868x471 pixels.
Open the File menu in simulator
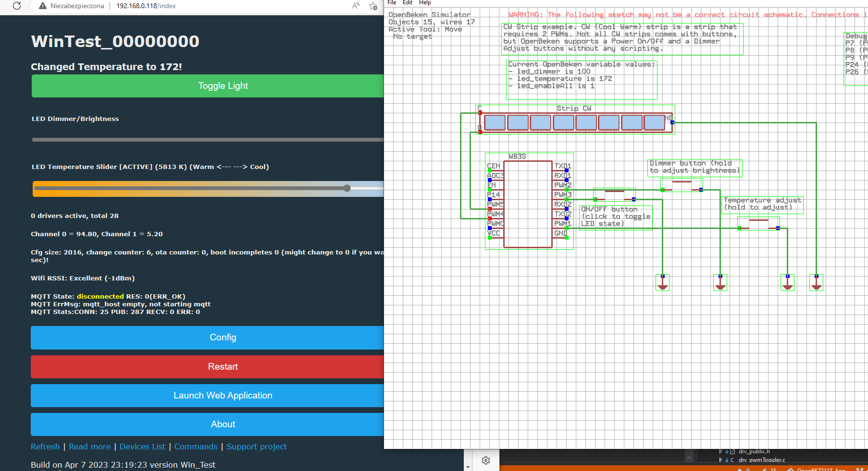pos(392,3)
